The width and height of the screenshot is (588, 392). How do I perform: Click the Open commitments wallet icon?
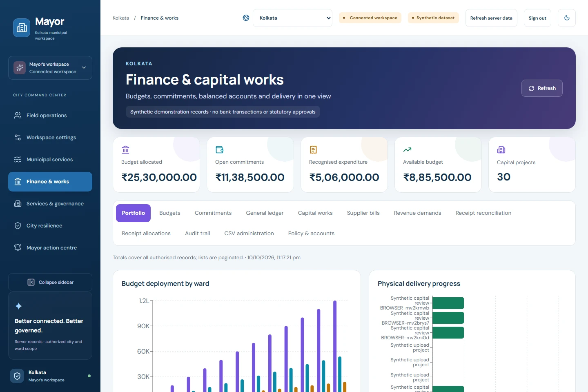point(219,150)
